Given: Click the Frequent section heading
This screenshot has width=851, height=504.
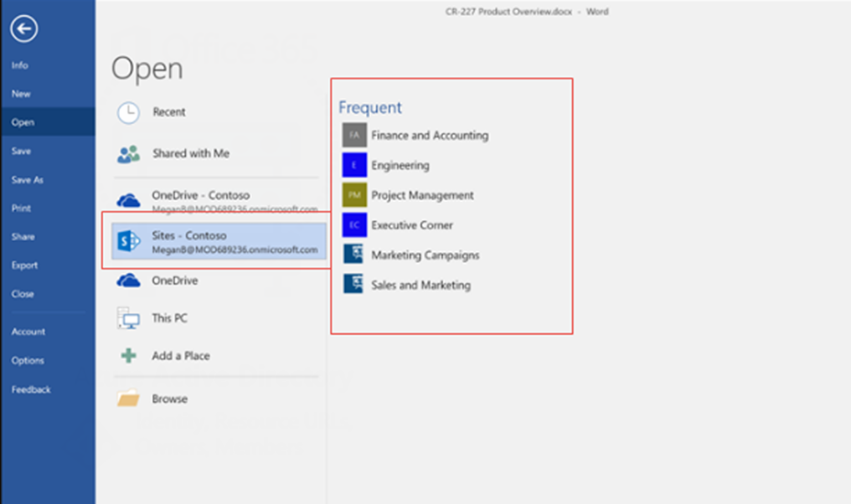Looking at the screenshot, I should click(370, 107).
